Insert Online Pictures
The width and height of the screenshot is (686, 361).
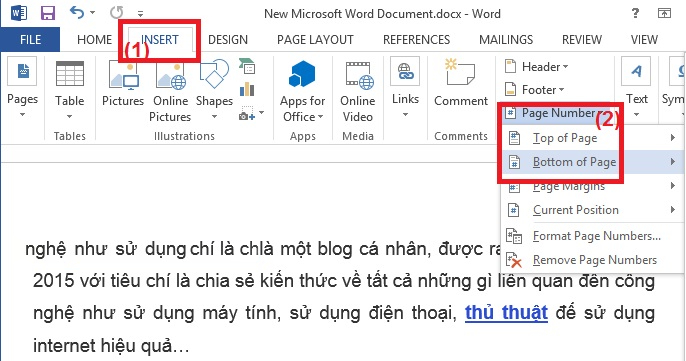click(x=170, y=92)
